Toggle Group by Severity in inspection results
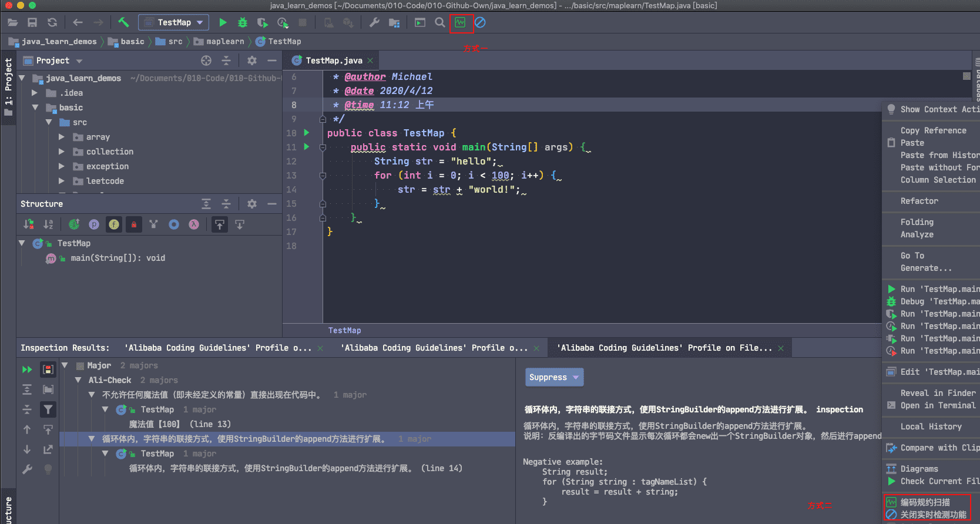Image resolution: width=980 pixels, height=524 pixels. [48, 370]
